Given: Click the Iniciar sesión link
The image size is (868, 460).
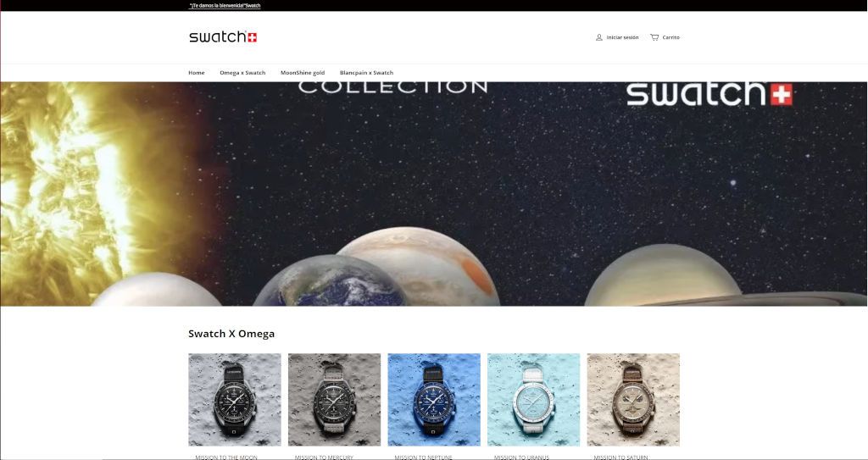Looking at the screenshot, I should coord(622,37).
